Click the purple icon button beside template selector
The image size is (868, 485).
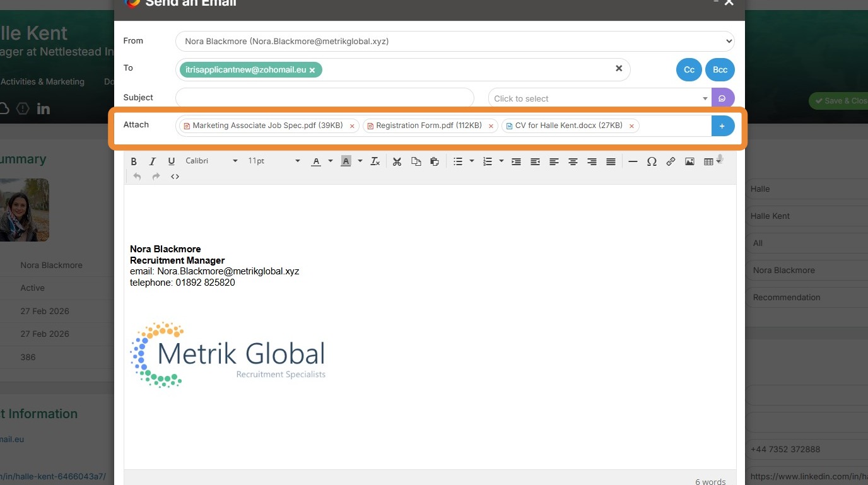[723, 98]
